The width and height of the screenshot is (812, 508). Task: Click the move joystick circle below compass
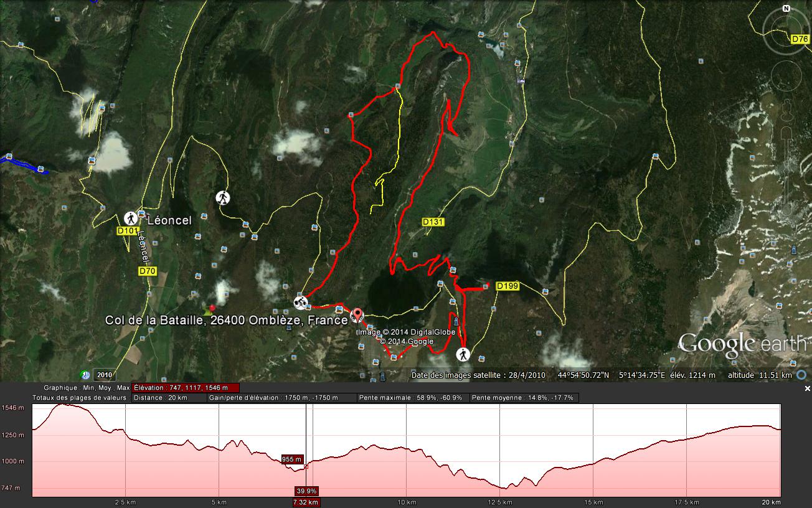(787, 77)
